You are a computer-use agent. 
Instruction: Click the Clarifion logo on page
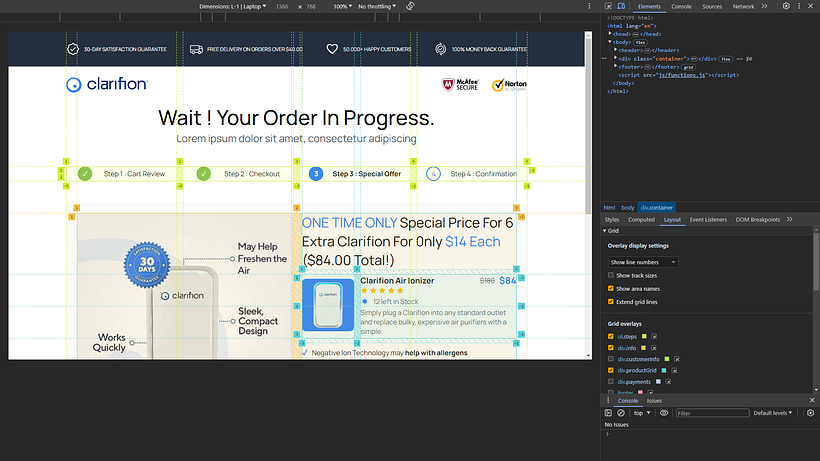pyautogui.click(x=107, y=84)
